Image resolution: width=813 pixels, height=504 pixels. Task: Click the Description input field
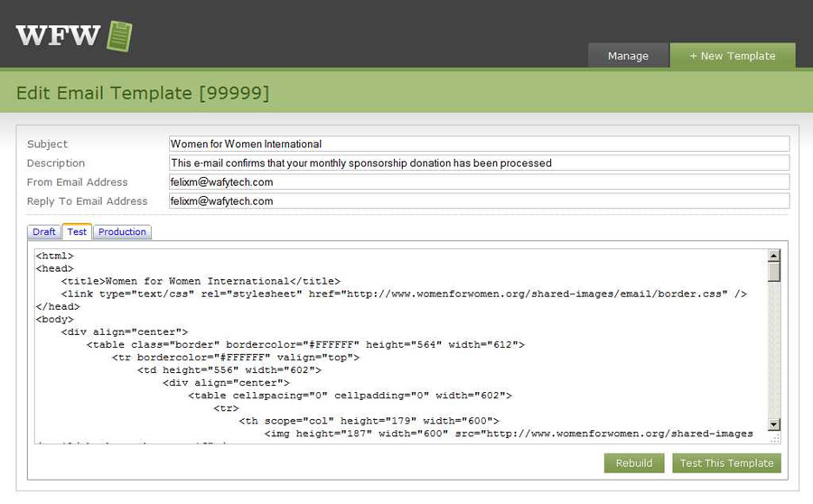479,163
